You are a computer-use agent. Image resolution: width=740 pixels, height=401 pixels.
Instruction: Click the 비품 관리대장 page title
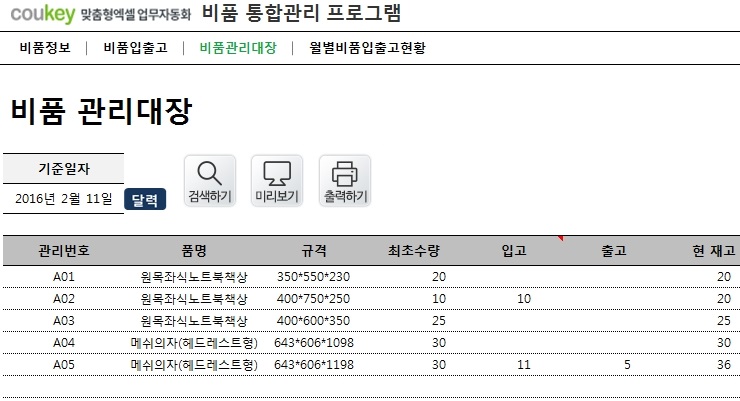(x=101, y=111)
